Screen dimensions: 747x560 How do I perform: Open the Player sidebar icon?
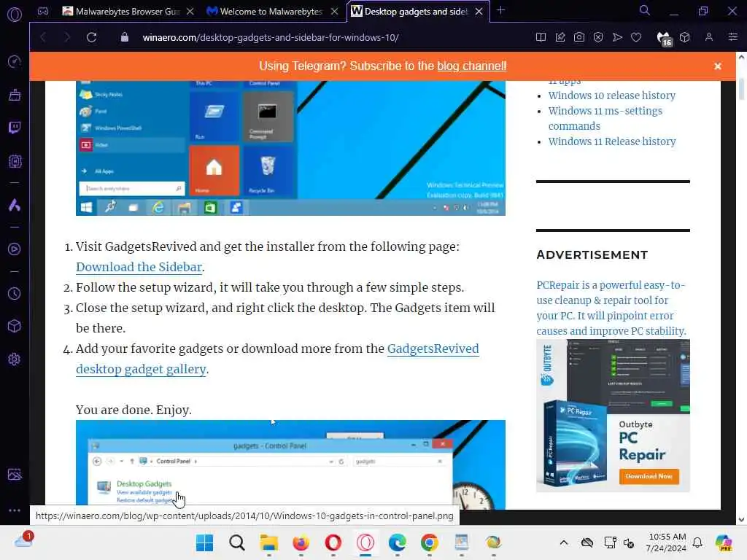coord(15,249)
